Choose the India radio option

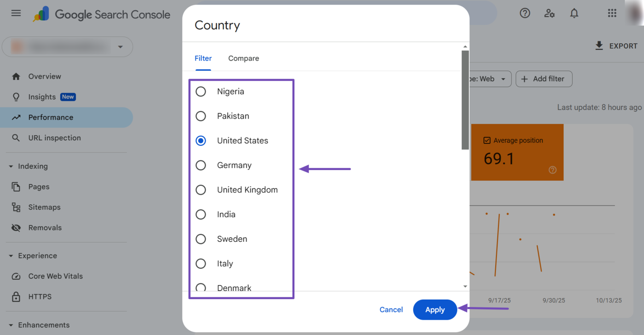[x=201, y=215]
